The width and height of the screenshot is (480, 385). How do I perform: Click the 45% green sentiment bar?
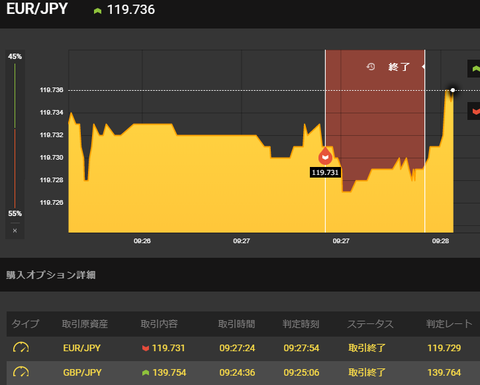point(15,96)
